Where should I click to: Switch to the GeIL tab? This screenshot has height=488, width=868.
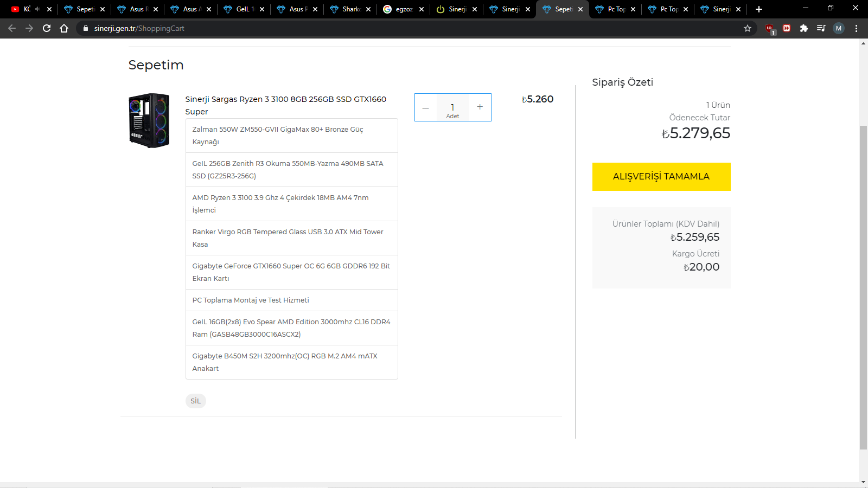tap(243, 9)
